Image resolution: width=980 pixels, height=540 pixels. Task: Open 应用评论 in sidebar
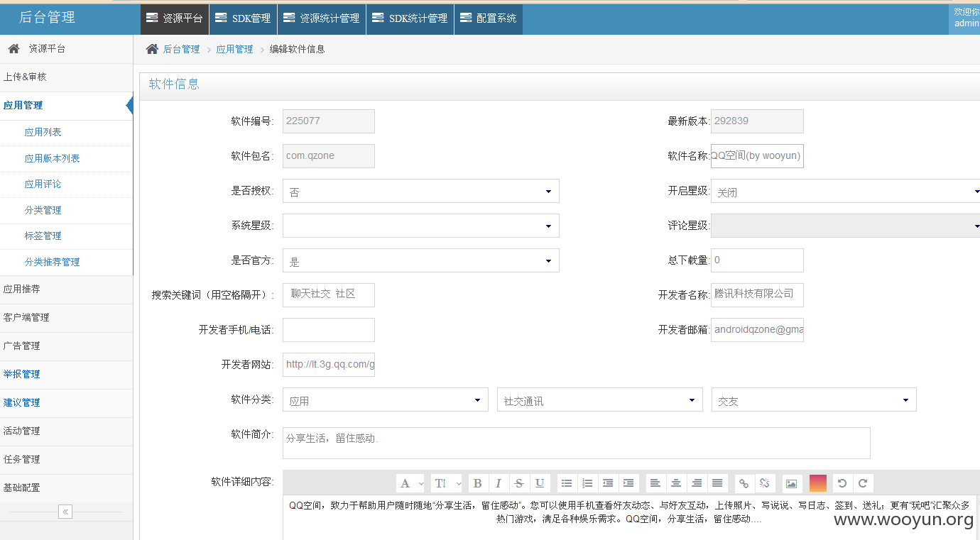[43, 184]
